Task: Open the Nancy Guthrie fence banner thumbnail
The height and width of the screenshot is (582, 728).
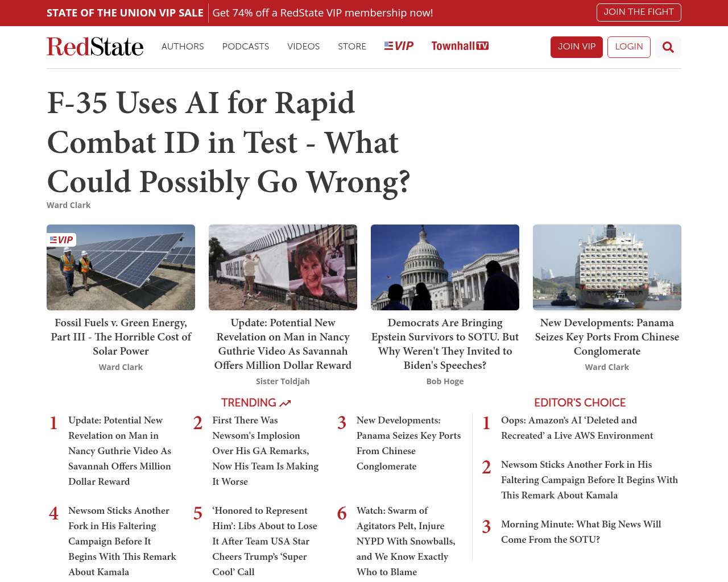Action: [283, 267]
